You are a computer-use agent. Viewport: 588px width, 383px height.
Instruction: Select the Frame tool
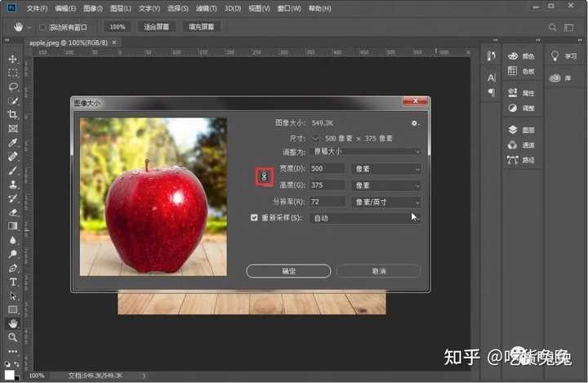(x=13, y=128)
